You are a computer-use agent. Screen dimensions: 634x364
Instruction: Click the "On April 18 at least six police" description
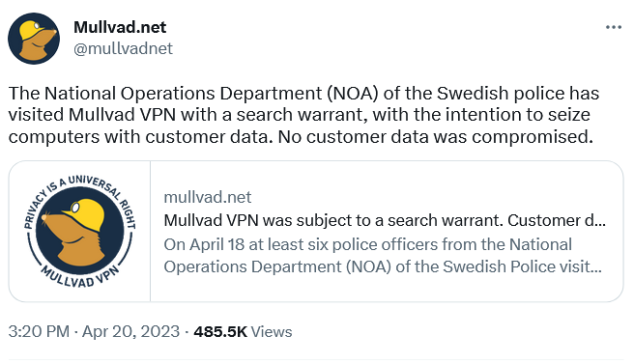pos(383,256)
